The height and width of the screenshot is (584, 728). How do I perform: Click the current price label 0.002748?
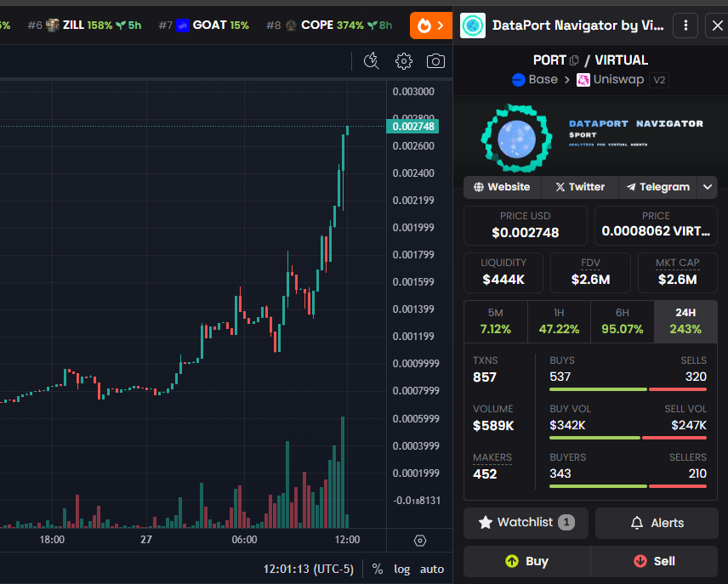coord(412,127)
